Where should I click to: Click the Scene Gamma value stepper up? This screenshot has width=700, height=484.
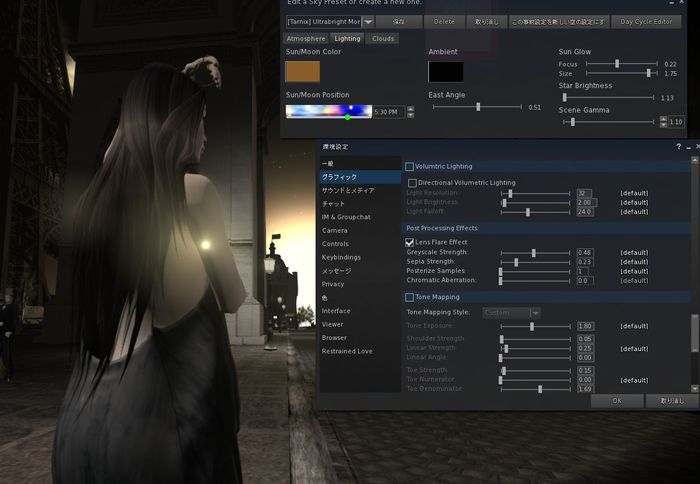[663, 119]
